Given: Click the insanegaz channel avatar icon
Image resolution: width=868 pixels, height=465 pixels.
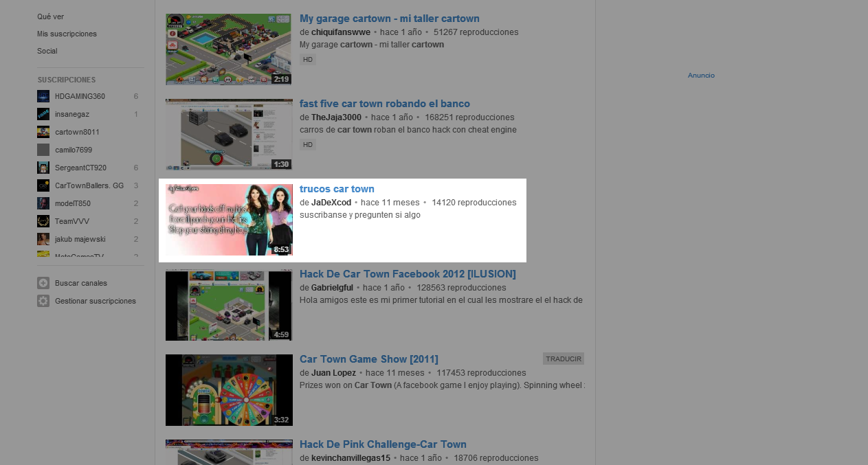Looking at the screenshot, I should pos(43,114).
